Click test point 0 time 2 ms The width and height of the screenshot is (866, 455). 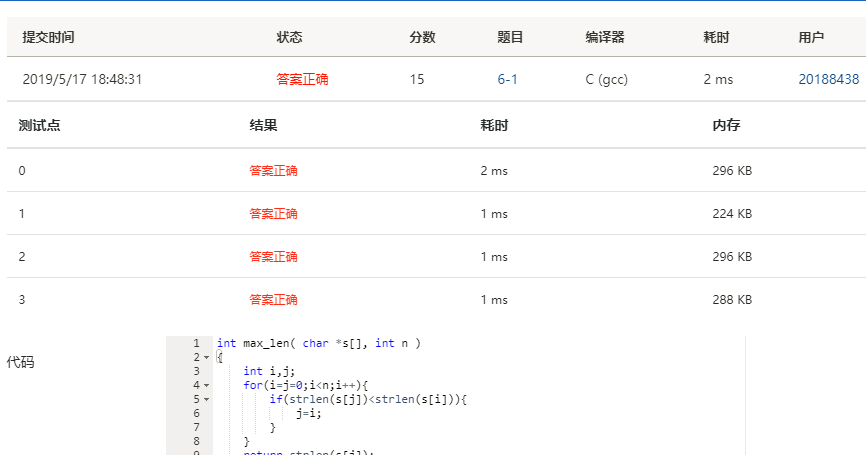(x=494, y=171)
